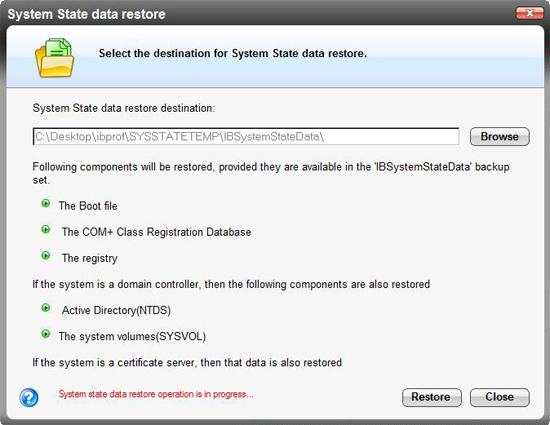The height and width of the screenshot is (425, 550).
Task: Click the Close button at the bottom
Action: pos(499,397)
